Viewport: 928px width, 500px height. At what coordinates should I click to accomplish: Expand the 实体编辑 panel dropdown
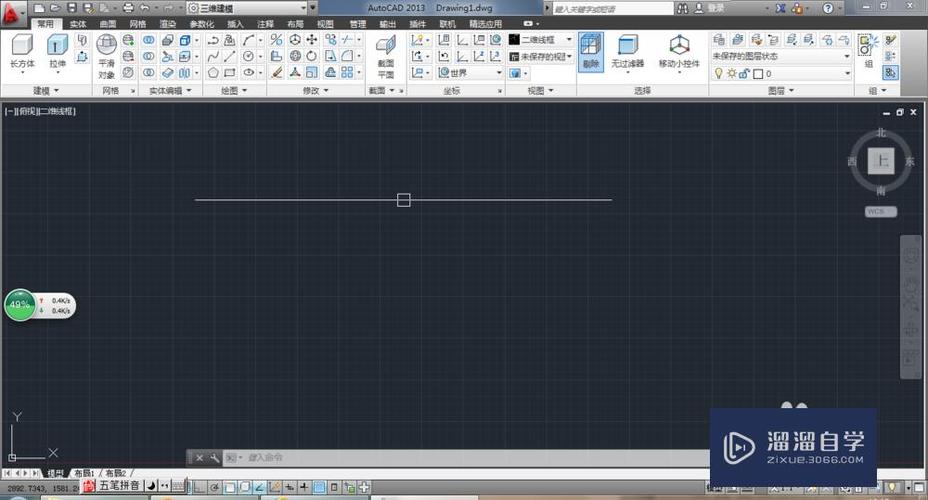pos(170,91)
